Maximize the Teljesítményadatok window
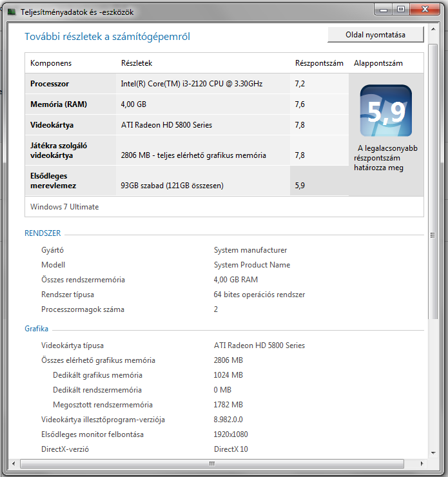 pyautogui.click(x=401, y=10)
